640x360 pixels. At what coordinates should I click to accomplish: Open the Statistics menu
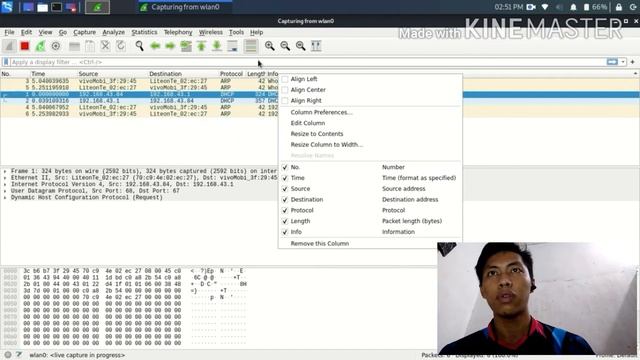coord(144,32)
